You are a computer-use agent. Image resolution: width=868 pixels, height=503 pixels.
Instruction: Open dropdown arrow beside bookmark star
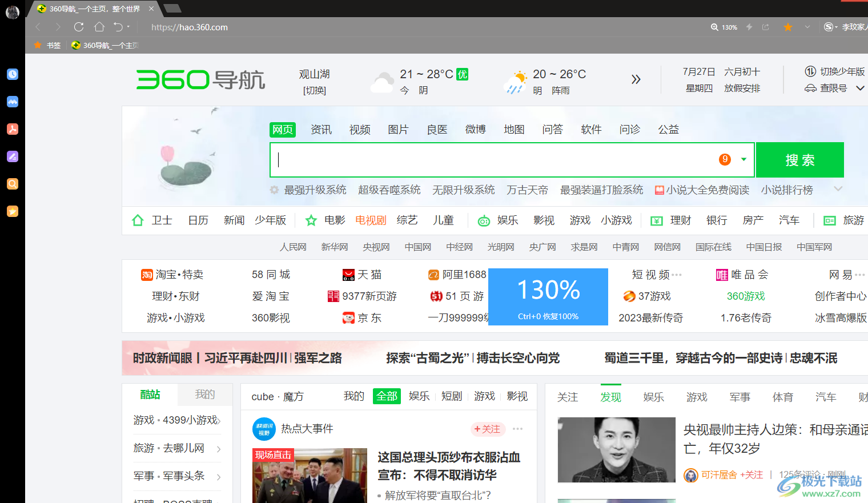pyautogui.click(x=807, y=27)
